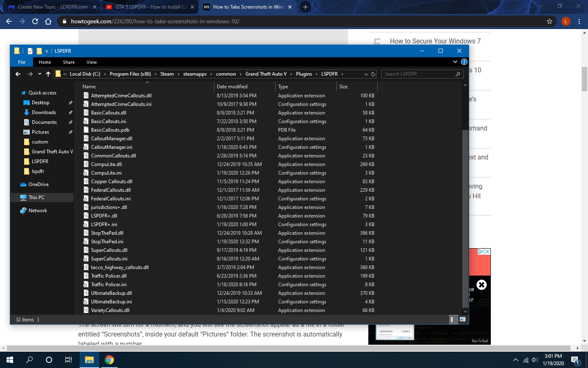The height and width of the screenshot is (368, 588).
Task: Sort files by the Type column header
Action: tap(306, 86)
